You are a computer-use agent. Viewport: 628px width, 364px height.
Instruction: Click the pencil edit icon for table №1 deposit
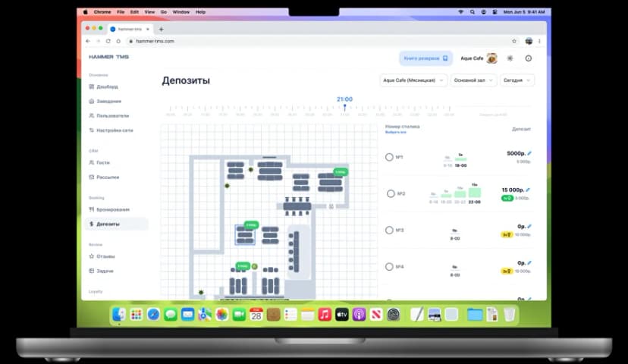tap(529, 153)
